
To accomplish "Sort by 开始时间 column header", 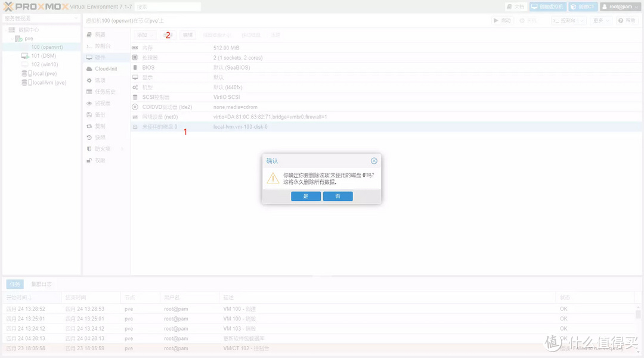I will coord(32,297).
